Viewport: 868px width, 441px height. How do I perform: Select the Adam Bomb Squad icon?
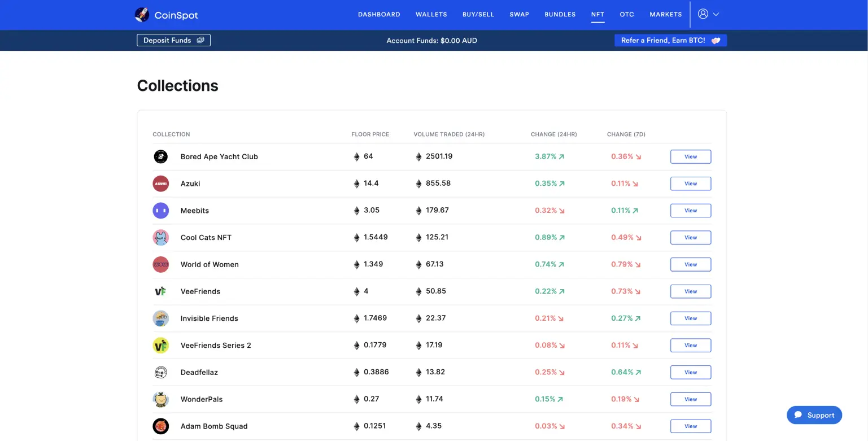point(160,426)
